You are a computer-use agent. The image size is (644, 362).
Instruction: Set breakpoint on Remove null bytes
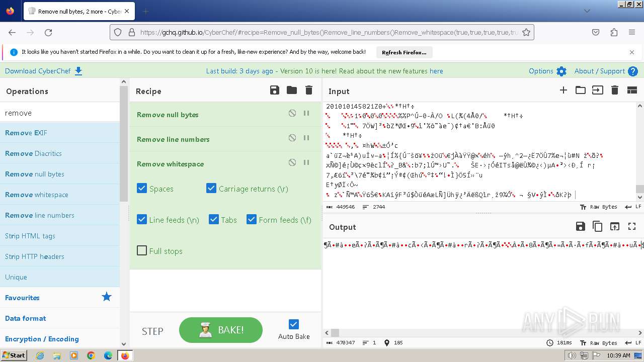tap(306, 114)
